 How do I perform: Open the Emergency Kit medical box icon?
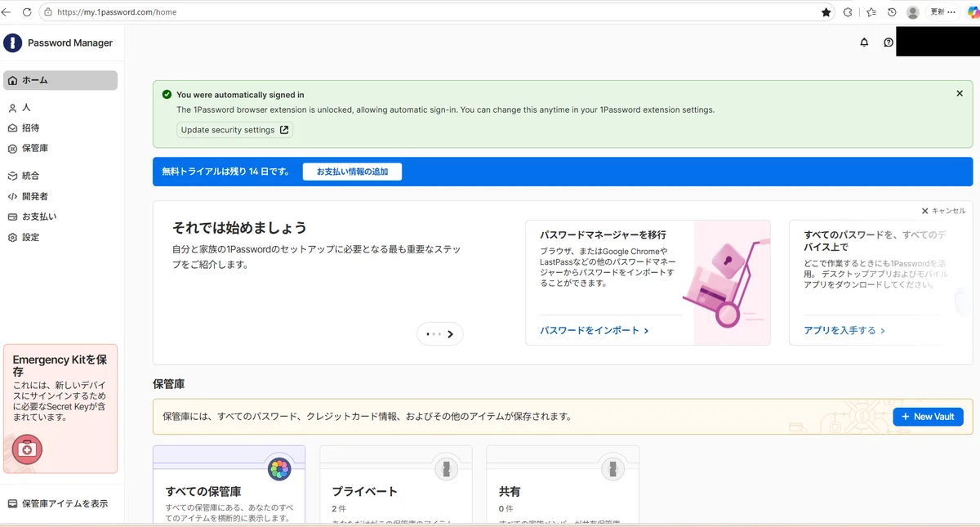coord(27,449)
